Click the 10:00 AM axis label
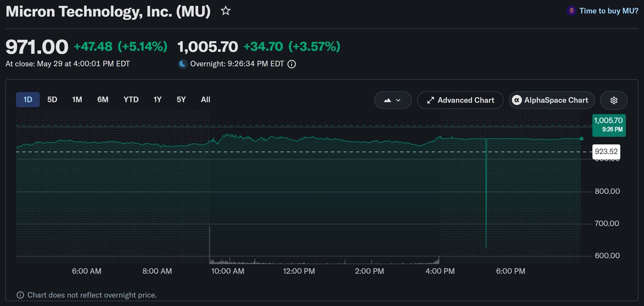 (227, 272)
